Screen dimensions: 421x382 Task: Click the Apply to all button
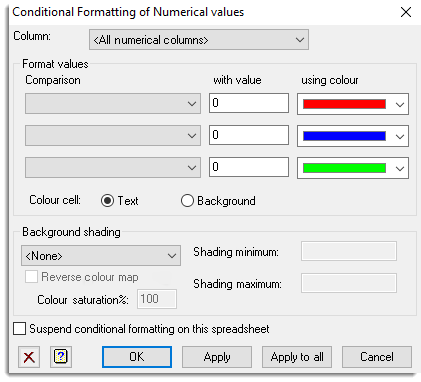point(297,357)
